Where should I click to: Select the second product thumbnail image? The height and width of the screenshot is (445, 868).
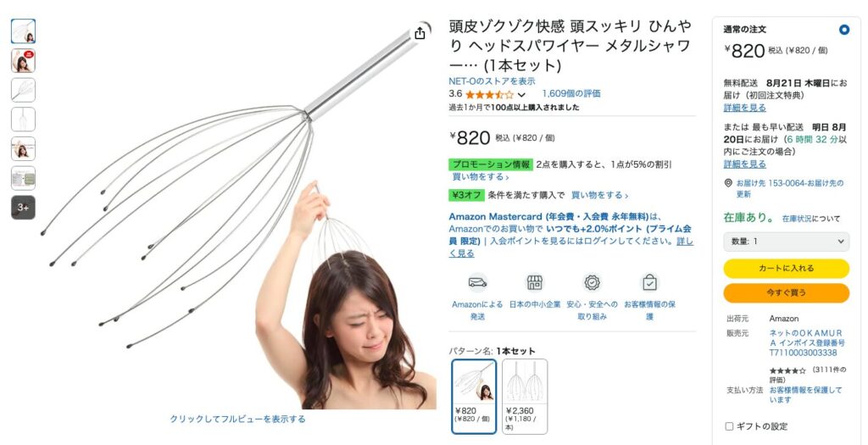click(x=23, y=61)
